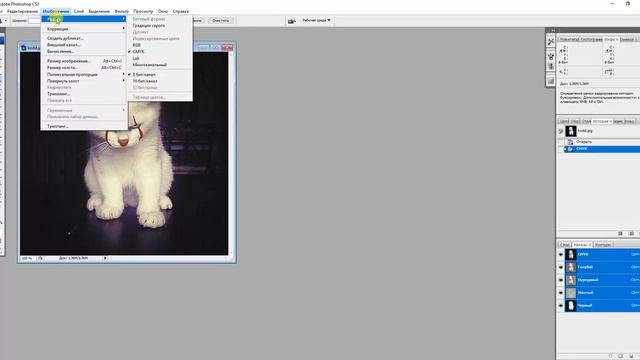Screen dimensions: 640x360
Task: Choose Размер холста... from the menu
Action: pyautogui.click(x=84, y=68)
